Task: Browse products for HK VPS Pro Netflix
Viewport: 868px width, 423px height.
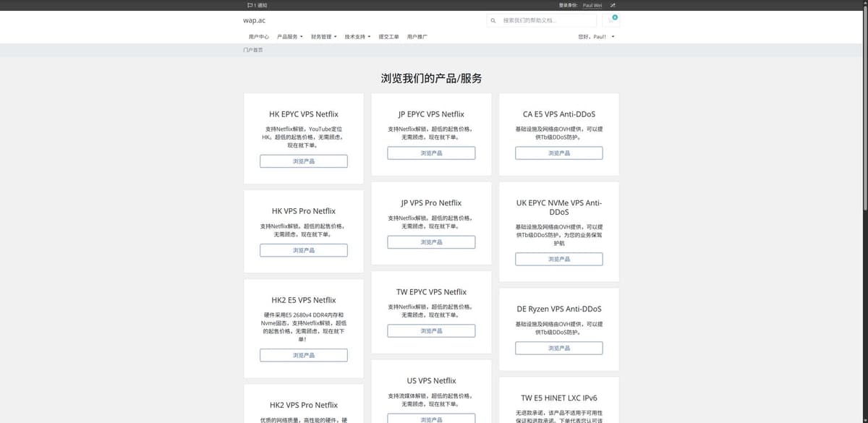Action: click(x=304, y=250)
